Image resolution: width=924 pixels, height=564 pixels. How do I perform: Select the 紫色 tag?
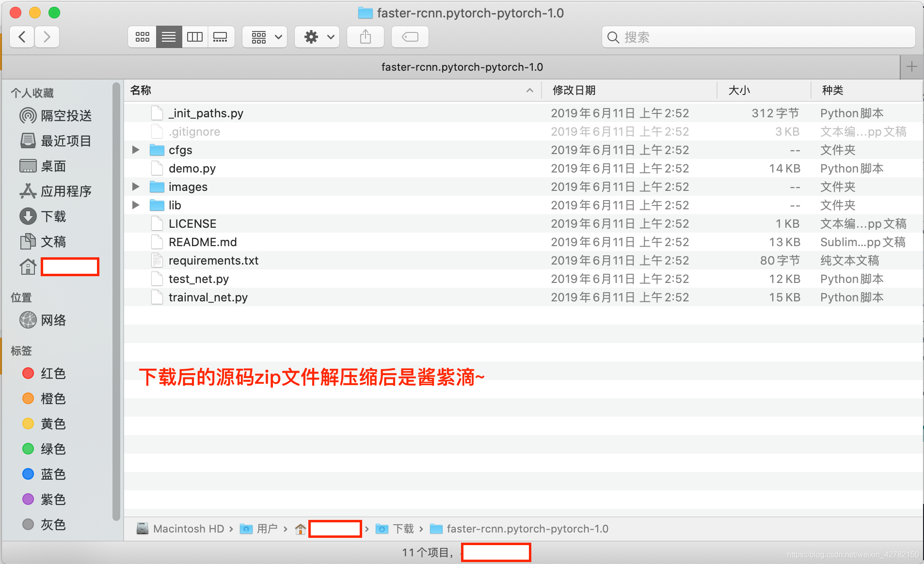click(x=45, y=500)
